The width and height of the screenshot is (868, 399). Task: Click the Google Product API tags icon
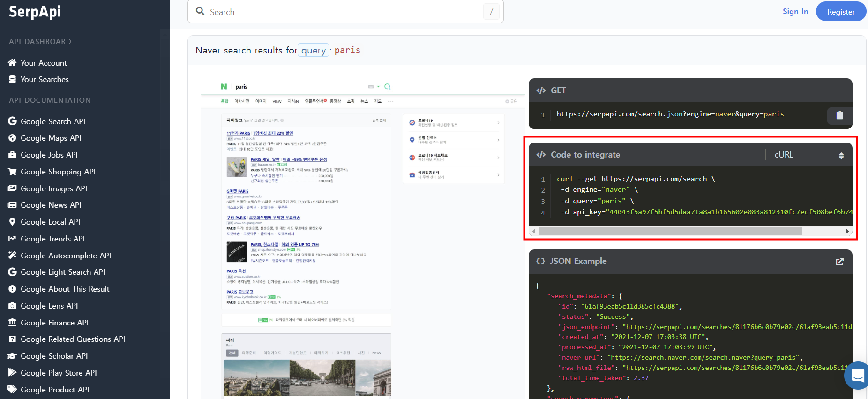click(x=12, y=389)
